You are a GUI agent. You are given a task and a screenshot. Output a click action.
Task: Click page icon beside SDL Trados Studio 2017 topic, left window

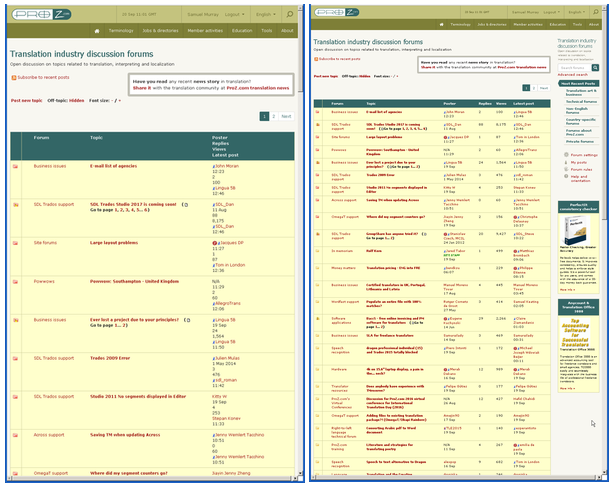(186, 205)
